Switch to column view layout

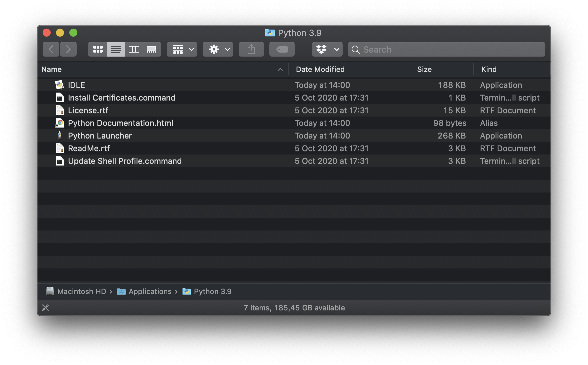click(x=134, y=49)
